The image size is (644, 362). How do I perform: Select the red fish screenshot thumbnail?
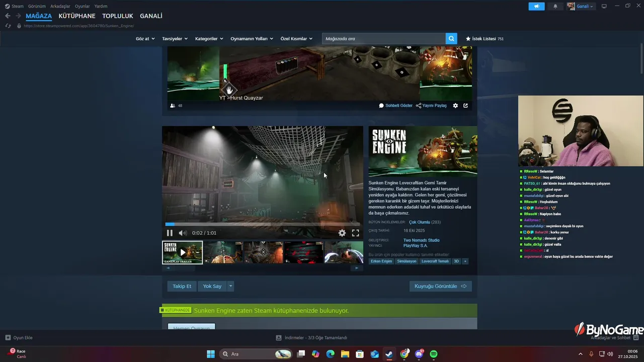(x=304, y=252)
